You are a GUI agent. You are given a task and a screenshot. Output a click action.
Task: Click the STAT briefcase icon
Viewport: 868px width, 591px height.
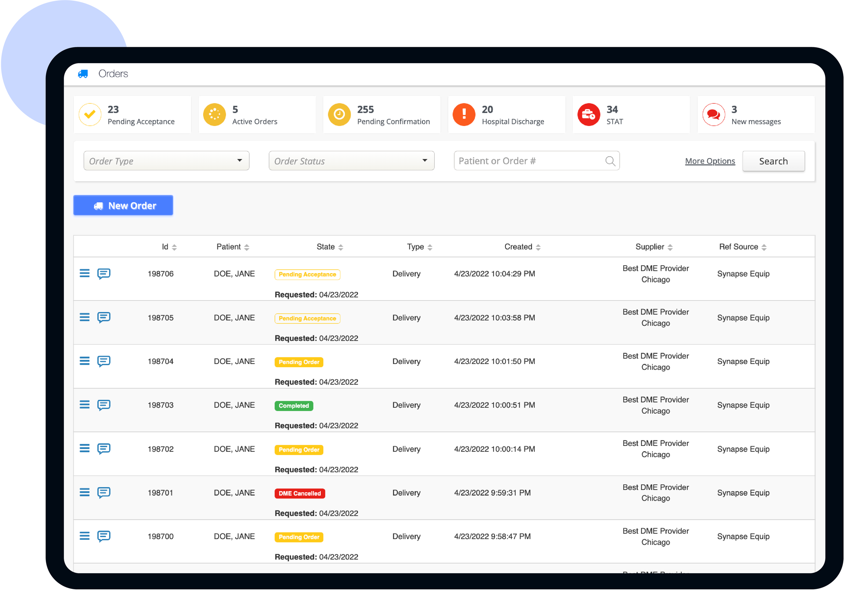click(x=589, y=115)
